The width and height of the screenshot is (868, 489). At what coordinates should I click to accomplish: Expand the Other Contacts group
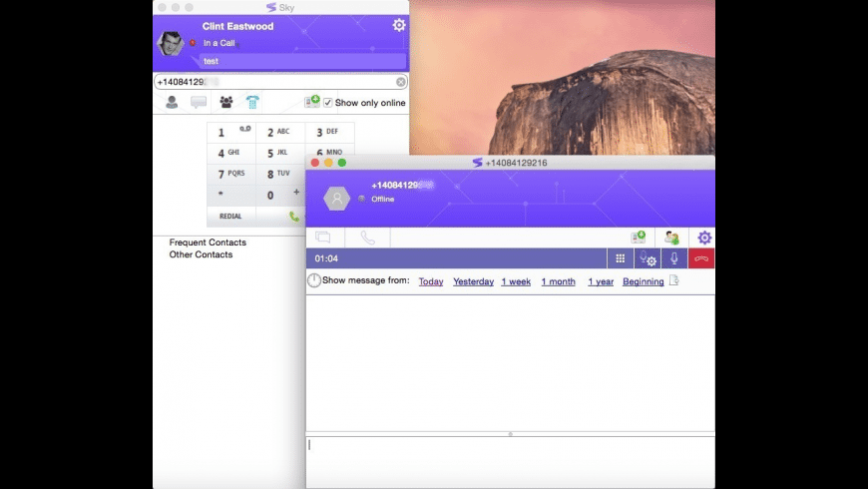(201, 254)
